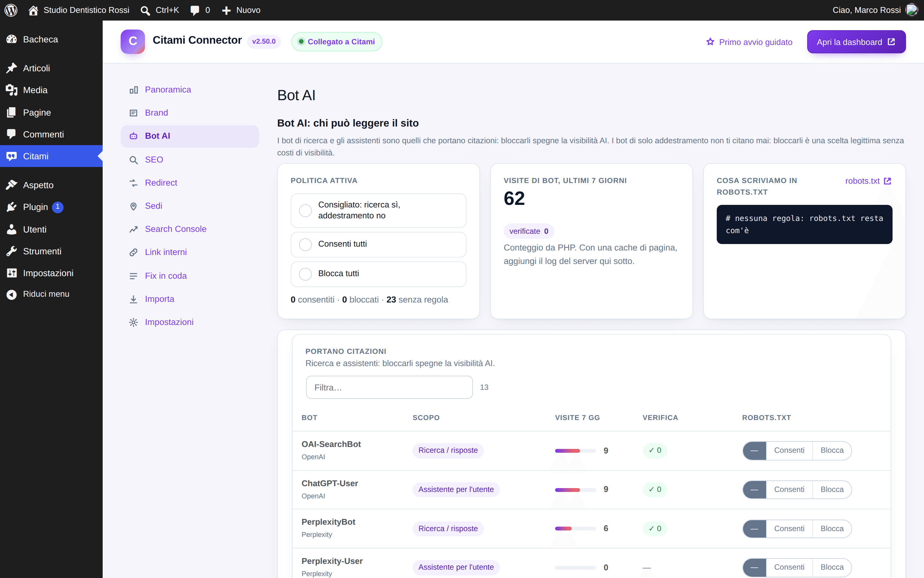This screenshot has height=578, width=924.
Task: Click the Nuovo plus icon
Action: 227,10
